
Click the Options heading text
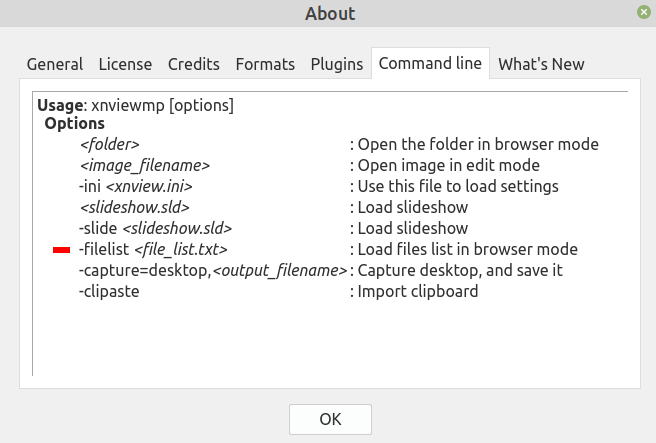pyautogui.click(x=75, y=124)
